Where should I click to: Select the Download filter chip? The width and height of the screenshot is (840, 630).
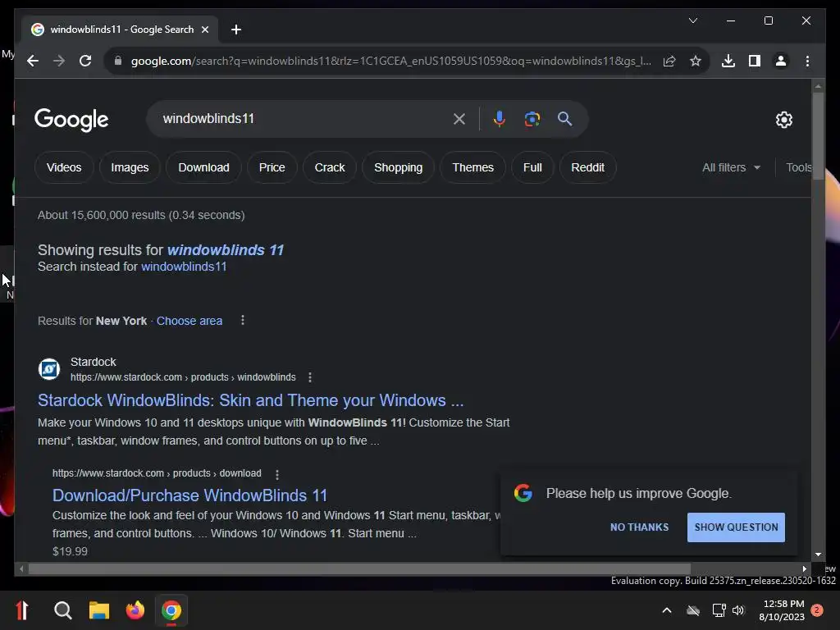(203, 167)
